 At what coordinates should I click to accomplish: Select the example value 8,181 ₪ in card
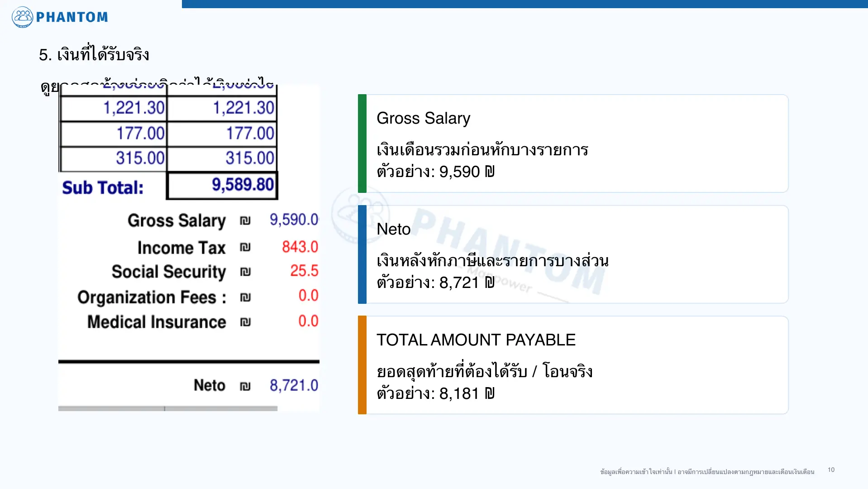point(467,393)
